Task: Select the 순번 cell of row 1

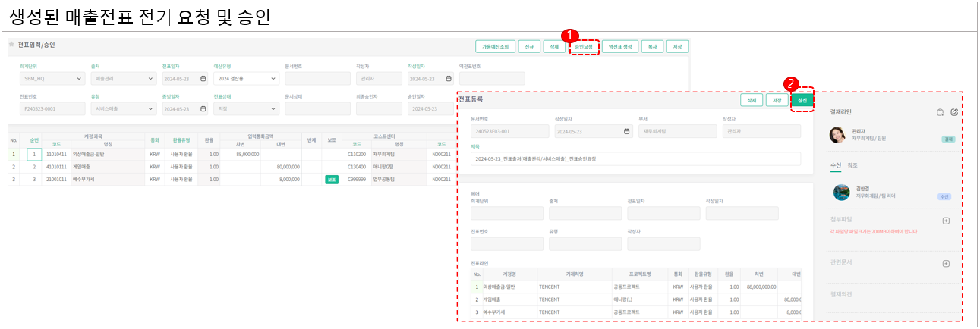Action: point(34,154)
